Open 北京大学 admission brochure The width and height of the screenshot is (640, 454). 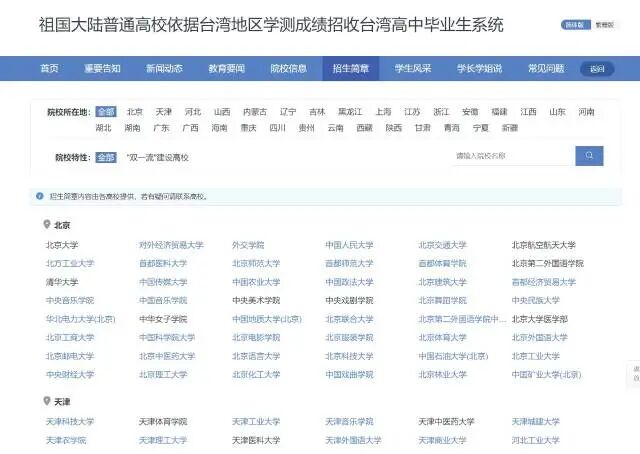tap(62, 245)
